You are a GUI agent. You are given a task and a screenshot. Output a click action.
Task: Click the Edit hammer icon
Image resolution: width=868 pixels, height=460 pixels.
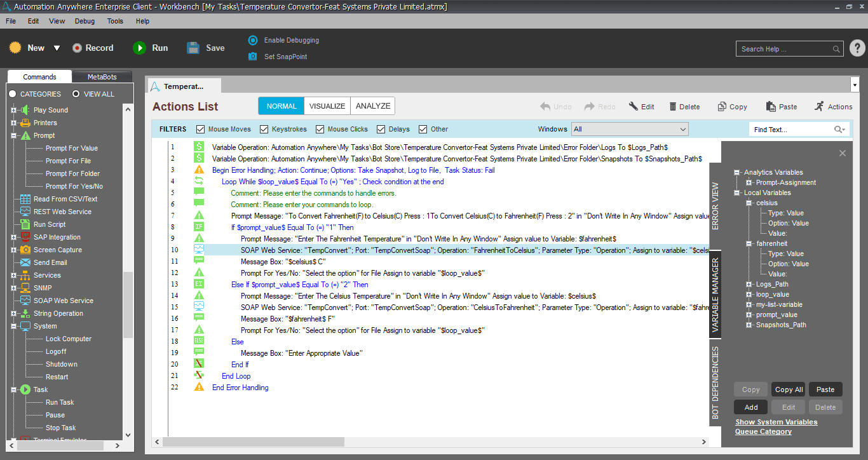click(634, 107)
